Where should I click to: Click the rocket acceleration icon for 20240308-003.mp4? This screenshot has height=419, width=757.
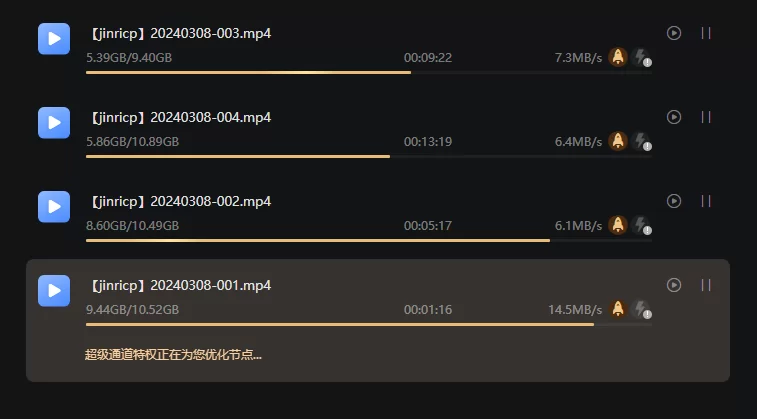click(x=617, y=57)
